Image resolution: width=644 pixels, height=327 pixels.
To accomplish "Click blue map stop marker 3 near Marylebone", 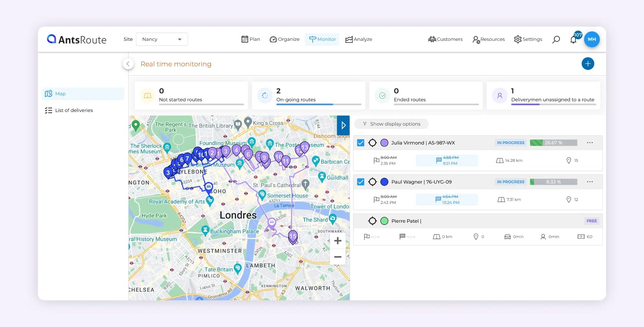I will click(168, 173).
